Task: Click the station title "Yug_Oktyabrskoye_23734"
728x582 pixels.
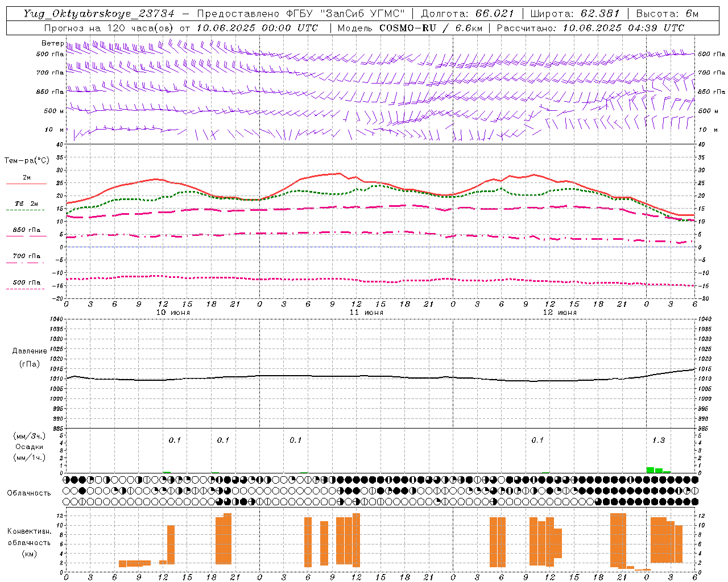Action: (99, 14)
